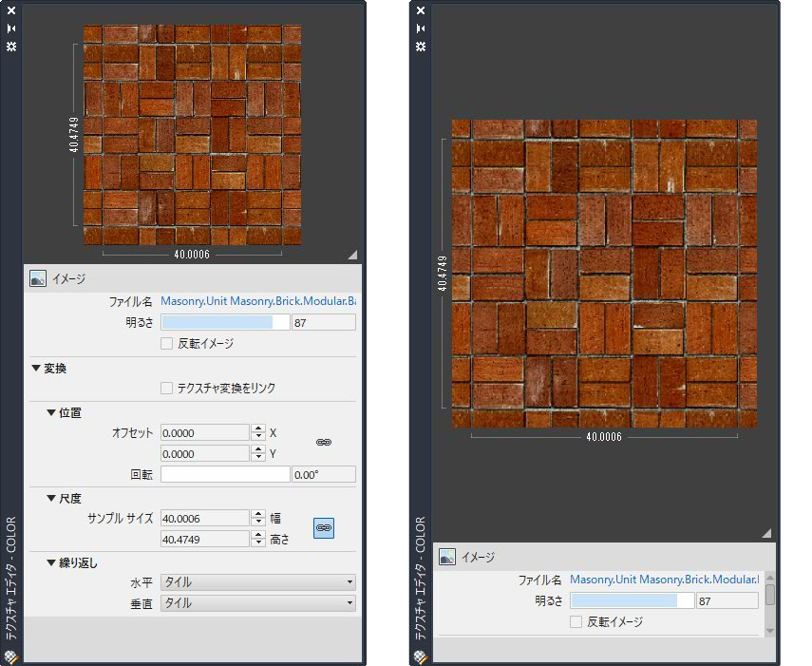
Task: Click the brick texture preview in left palette
Action: point(192,135)
